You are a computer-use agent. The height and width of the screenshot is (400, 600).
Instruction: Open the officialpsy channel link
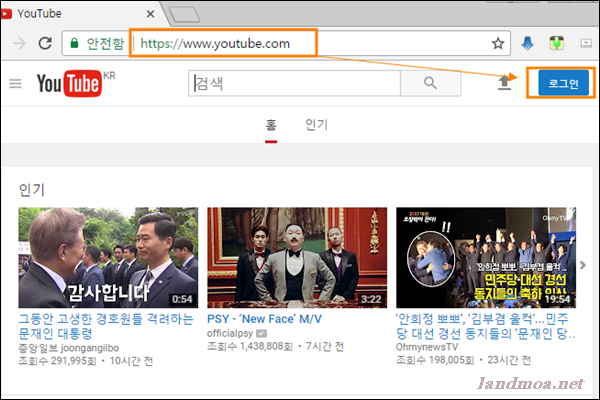[x=230, y=333]
